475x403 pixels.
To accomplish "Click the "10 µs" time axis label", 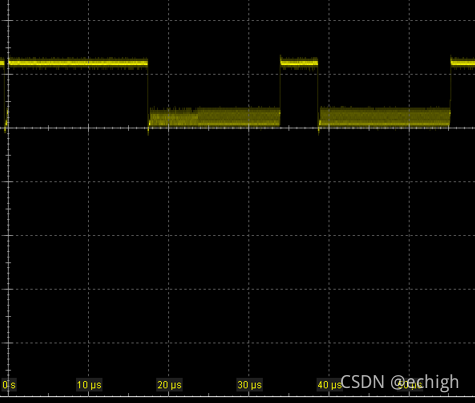I will [89, 385].
